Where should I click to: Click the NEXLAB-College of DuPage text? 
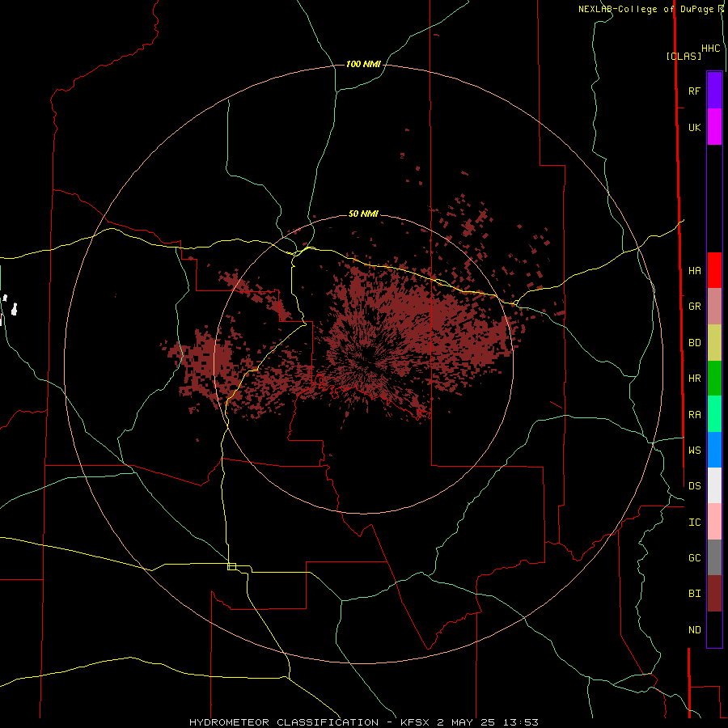pyautogui.click(x=647, y=9)
